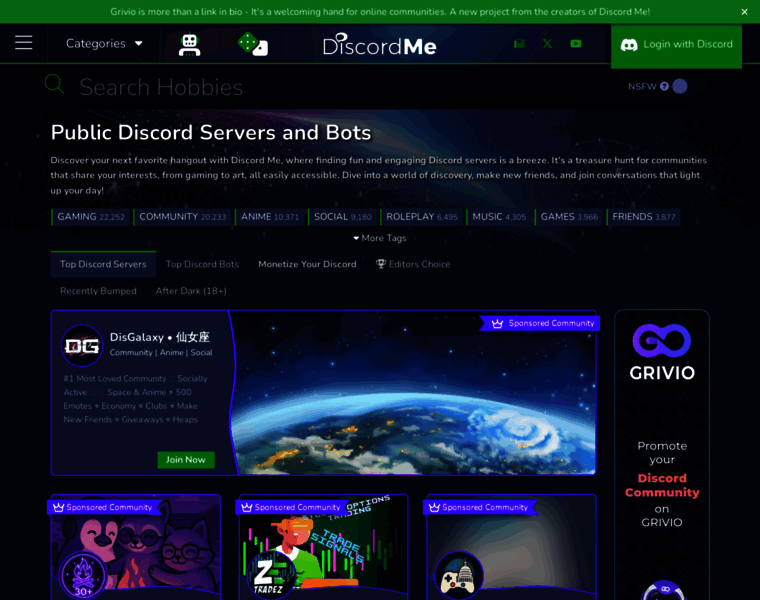The width and height of the screenshot is (760, 600).
Task: Click the Promote your Discord Community ad text
Action: click(x=662, y=484)
